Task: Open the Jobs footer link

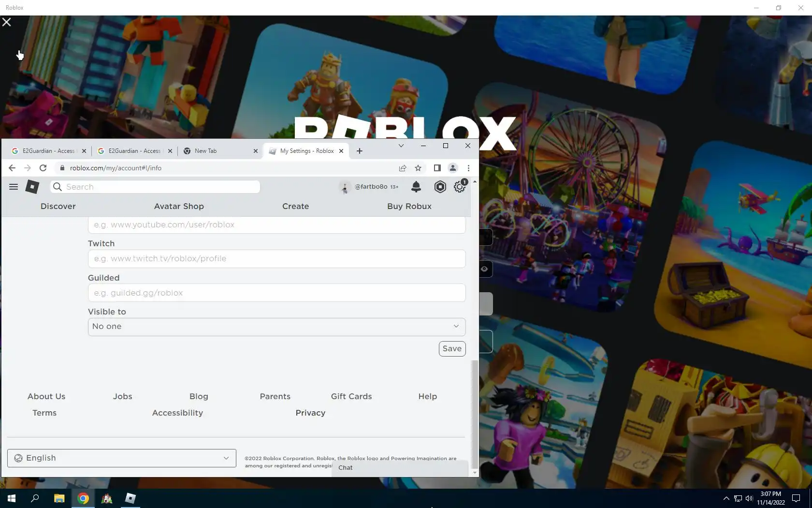Action: 122,396
